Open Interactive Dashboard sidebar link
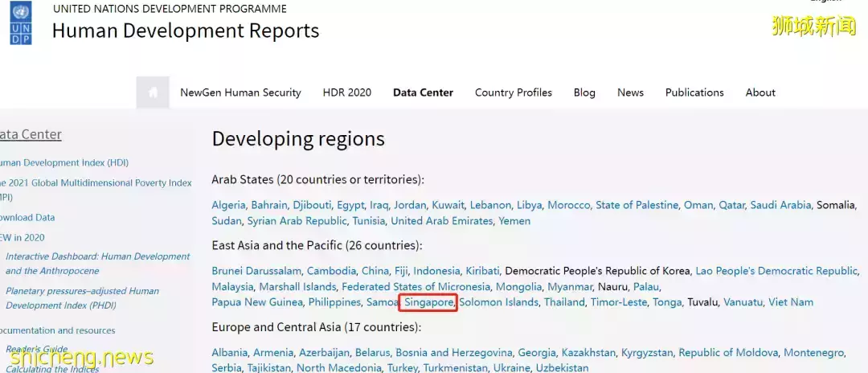 97,264
